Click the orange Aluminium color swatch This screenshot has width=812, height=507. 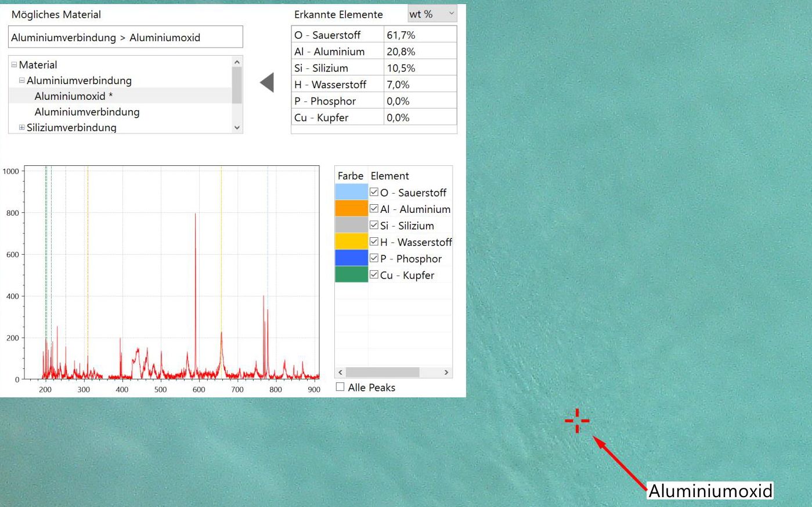point(351,208)
